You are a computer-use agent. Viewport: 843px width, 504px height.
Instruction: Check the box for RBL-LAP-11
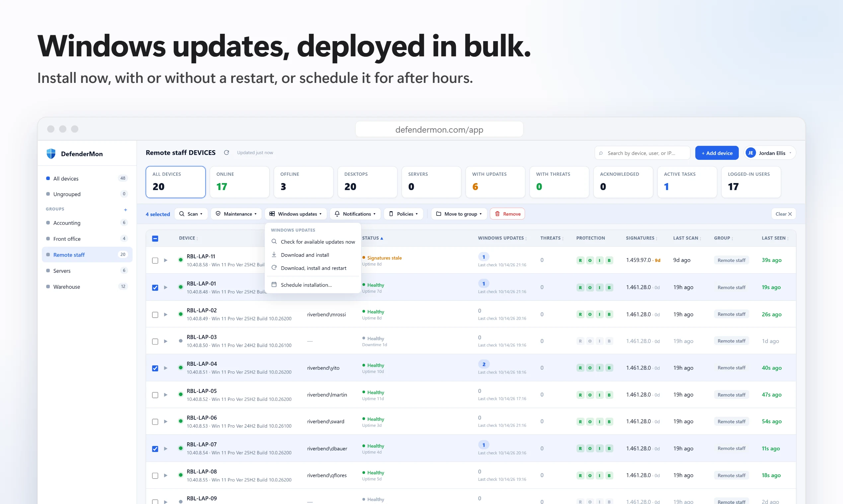pos(155,261)
